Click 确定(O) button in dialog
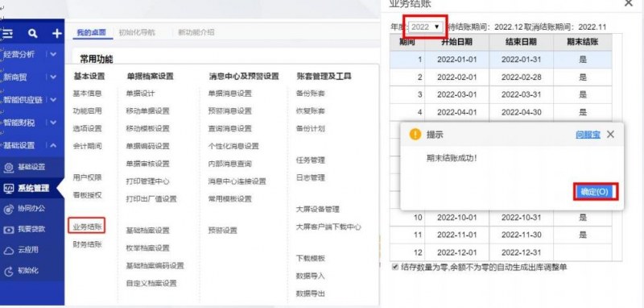Image resolution: width=644 pixels, height=308 pixels. 595,192
